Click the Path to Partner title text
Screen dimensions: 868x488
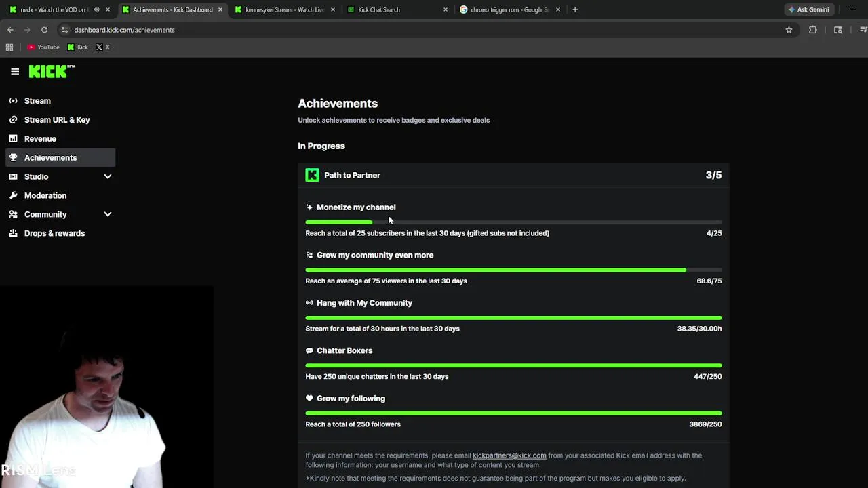click(352, 175)
